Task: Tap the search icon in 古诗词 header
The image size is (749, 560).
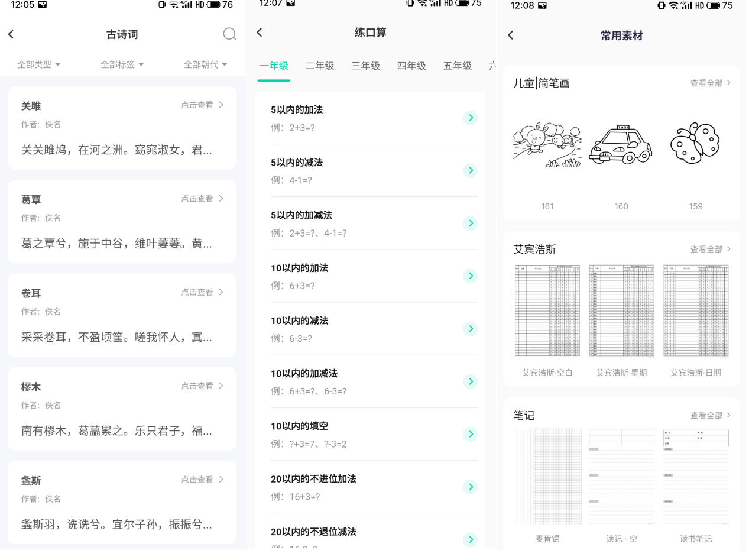Action: tap(229, 34)
